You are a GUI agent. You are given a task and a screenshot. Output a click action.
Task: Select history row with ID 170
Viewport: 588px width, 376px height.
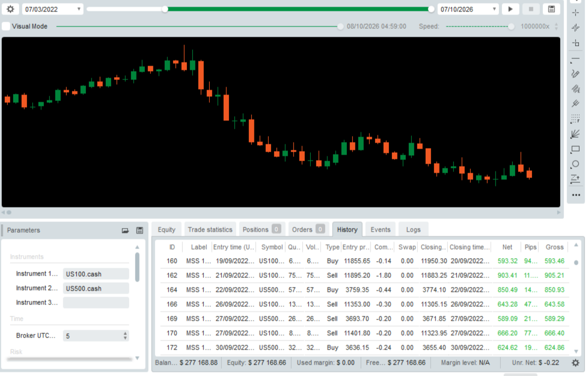(364, 333)
